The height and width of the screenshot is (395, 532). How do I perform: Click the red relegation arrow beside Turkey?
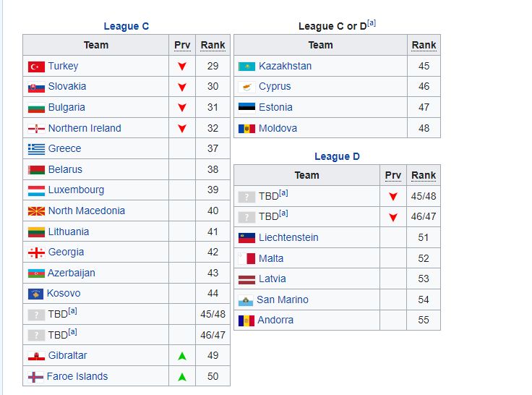point(182,67)
